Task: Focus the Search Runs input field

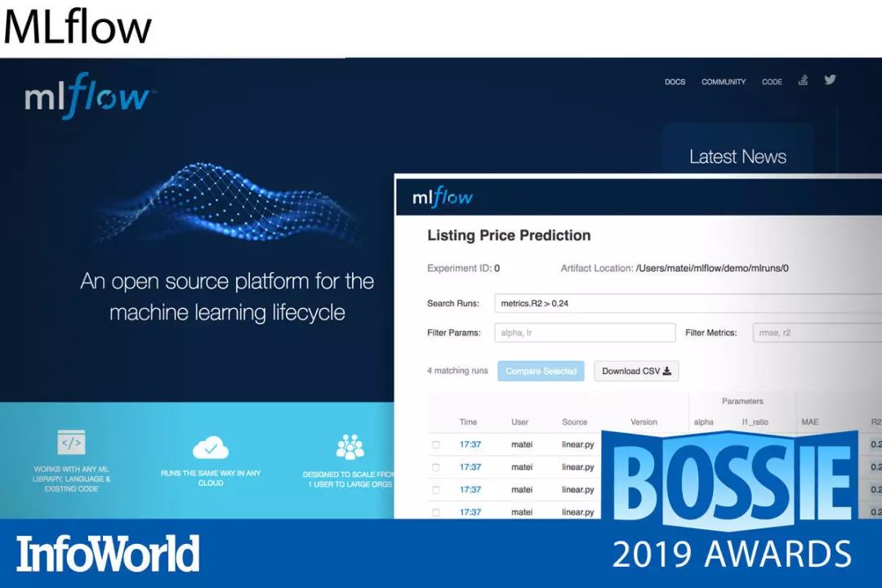Action: pyautogui.click(x=686, y=303)
